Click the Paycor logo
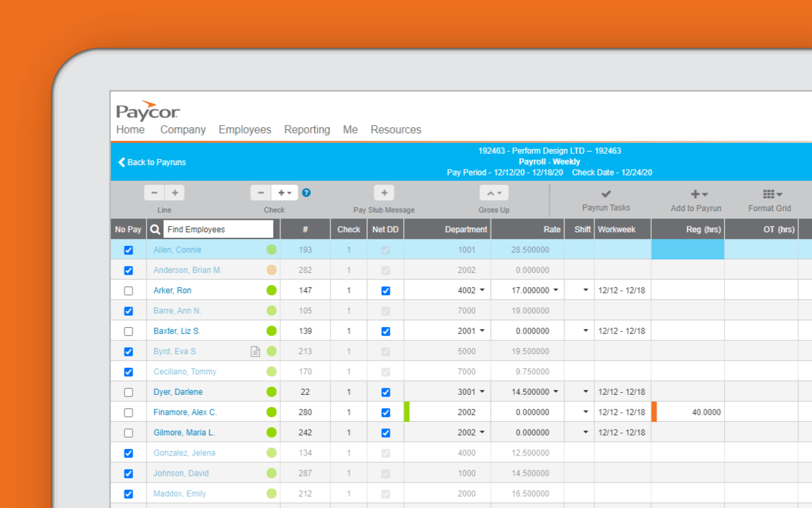 148,110
